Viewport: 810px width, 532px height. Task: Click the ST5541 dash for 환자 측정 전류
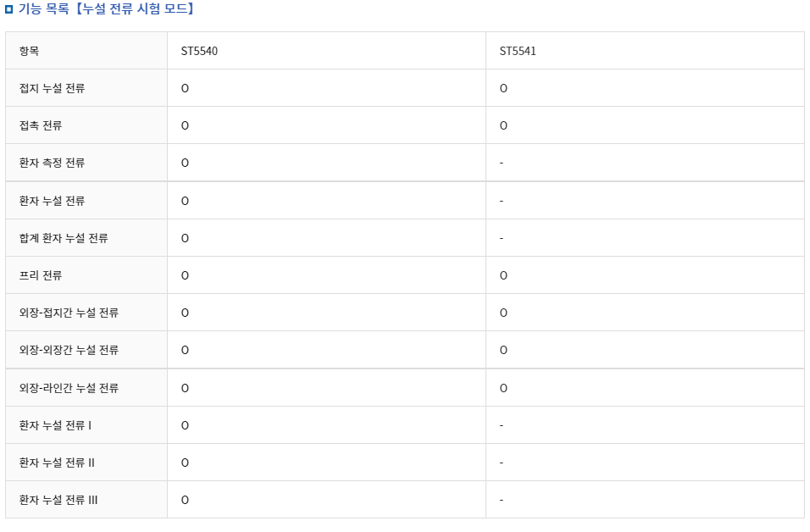[502, 163]
